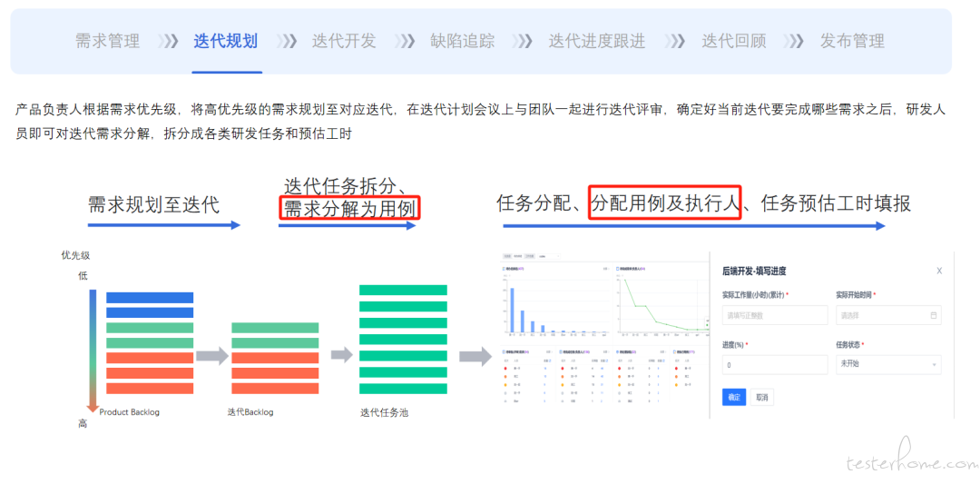Click the top blue Product Backlog bar
980x484 pixels.
tap(150, 297)
